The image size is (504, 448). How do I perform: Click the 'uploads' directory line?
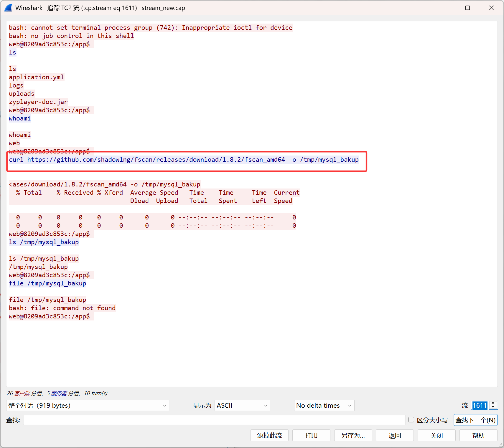pos(22,94)
